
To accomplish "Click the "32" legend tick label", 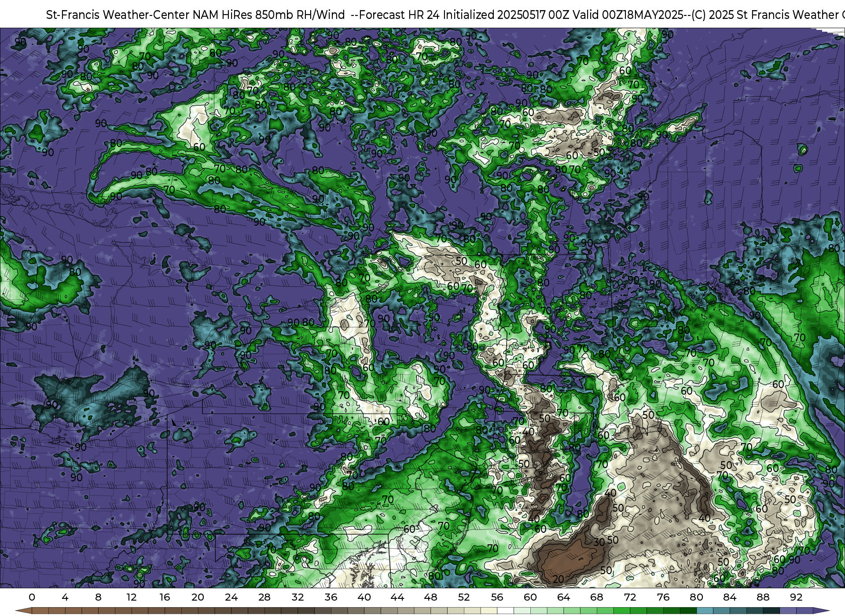I will [x=298, y=597].
